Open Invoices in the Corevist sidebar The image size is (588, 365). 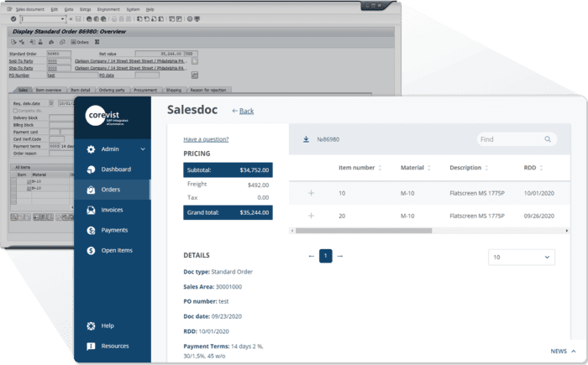coord(113,210)
